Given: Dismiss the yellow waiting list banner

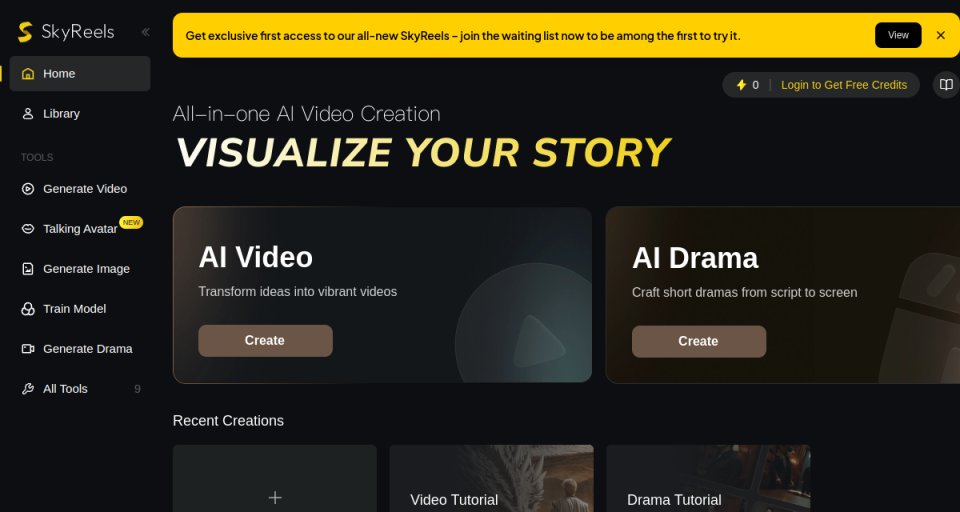Looking at the screenshot, I should click(940, 35).
